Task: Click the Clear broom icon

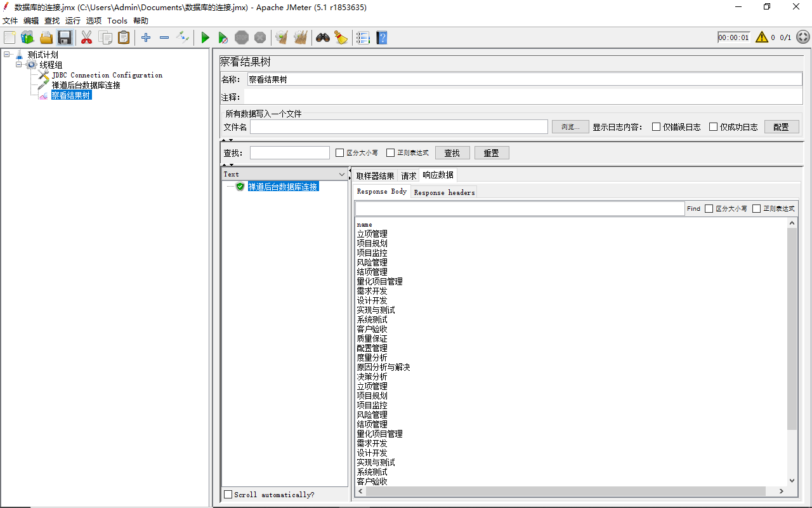Action: click(x=282, y=37)
